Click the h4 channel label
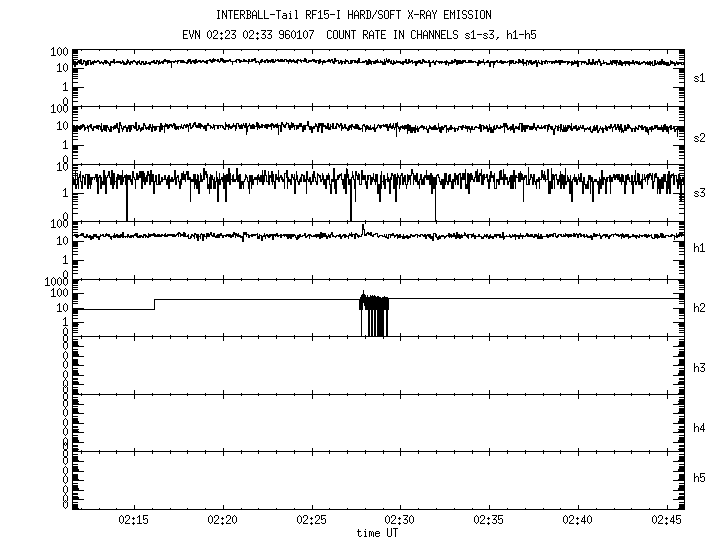This screenshot has width=720, height=550. 700,428
